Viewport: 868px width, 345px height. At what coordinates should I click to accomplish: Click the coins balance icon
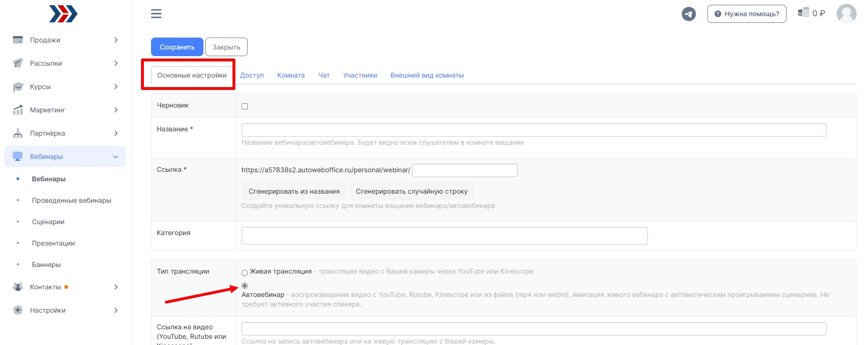click(804, 13)
